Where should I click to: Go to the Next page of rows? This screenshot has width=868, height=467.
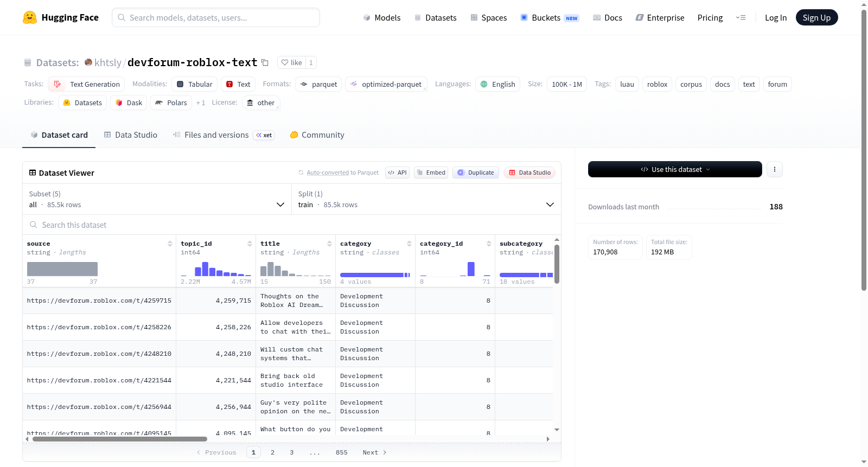pos(374,452)
